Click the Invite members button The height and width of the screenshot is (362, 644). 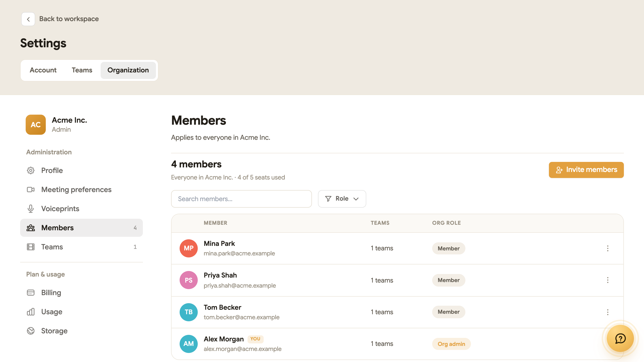(586, 170)
